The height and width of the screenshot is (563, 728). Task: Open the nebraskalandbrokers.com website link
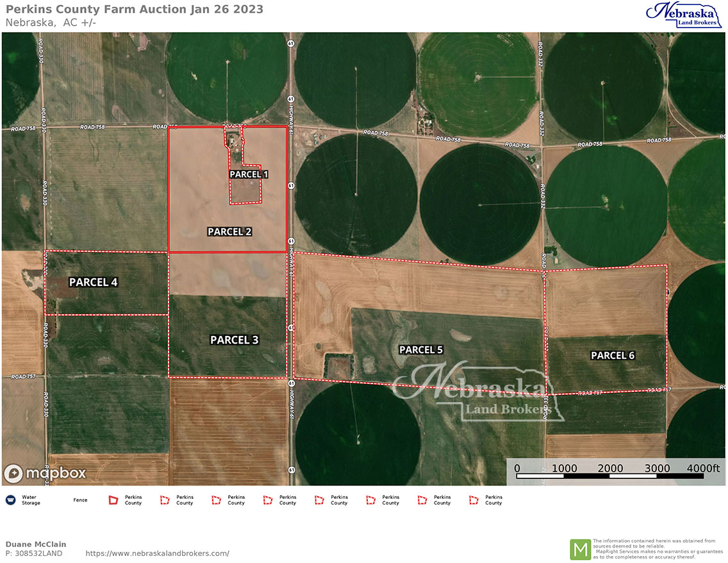click(157, 553)
